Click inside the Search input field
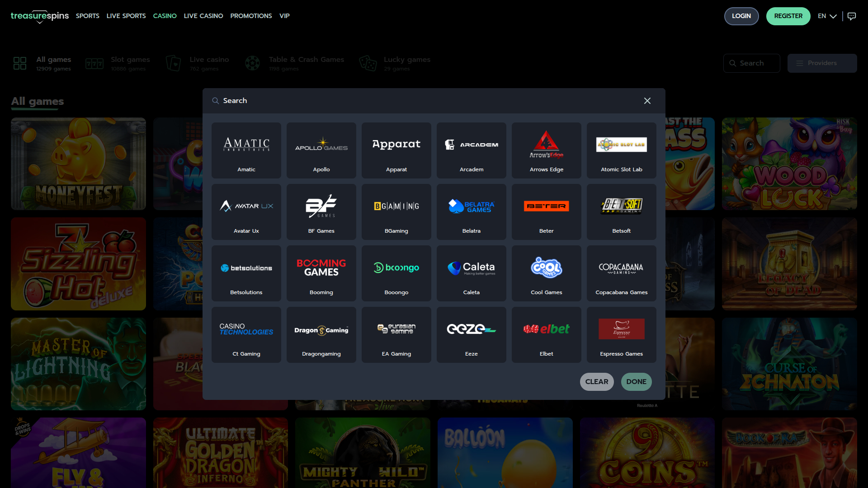Screen dimensions: 868x488 click(316, 101)
